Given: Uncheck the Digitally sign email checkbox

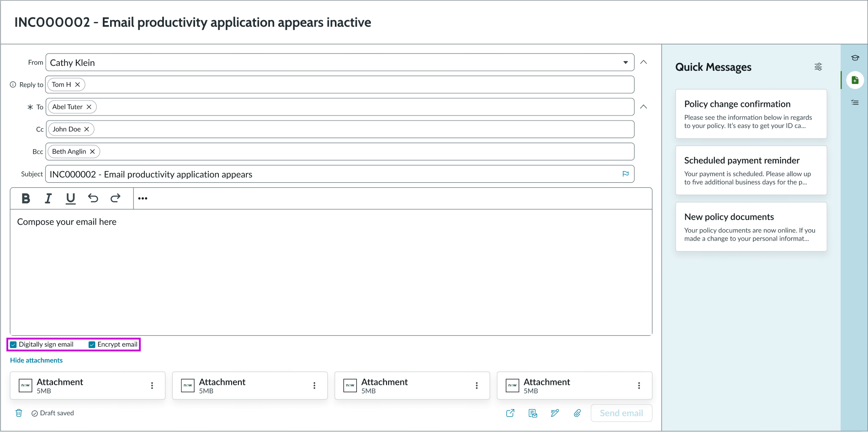Looking at the screenshot, I should pos(13,344).
